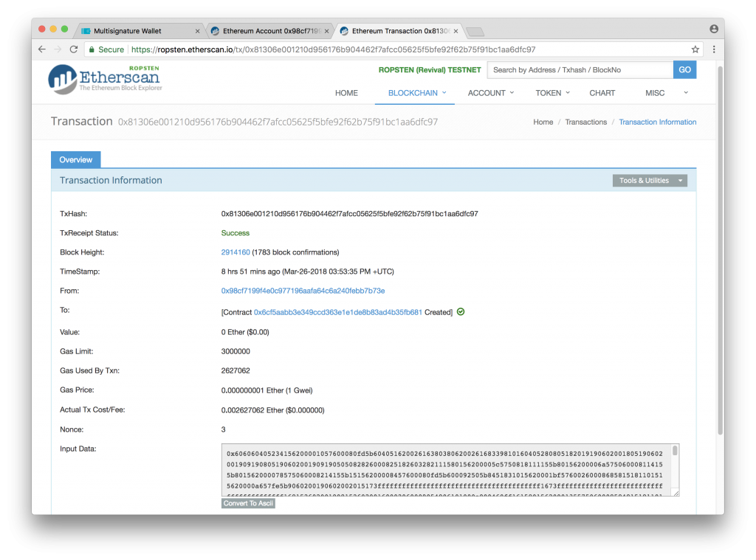Switch to Multisignature Wallet tab
This screenshot has height=560, width=756.
140,31
